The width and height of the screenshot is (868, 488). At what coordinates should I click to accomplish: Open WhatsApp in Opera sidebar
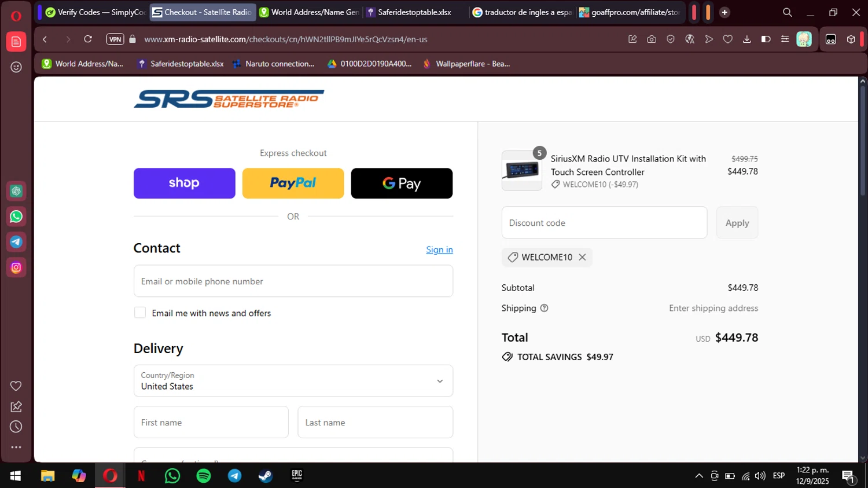16,217
